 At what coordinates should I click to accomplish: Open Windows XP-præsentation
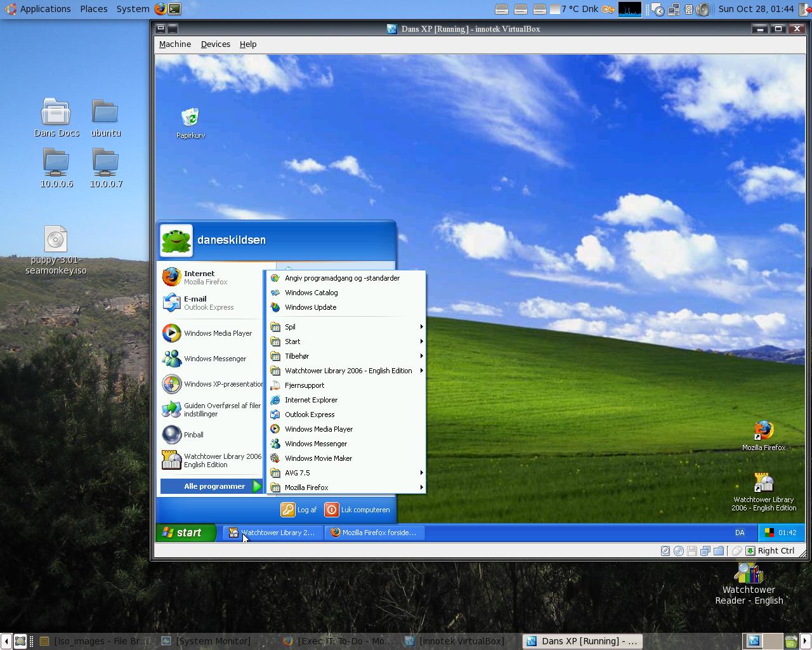pyautogui.click(x=212, y=384)
